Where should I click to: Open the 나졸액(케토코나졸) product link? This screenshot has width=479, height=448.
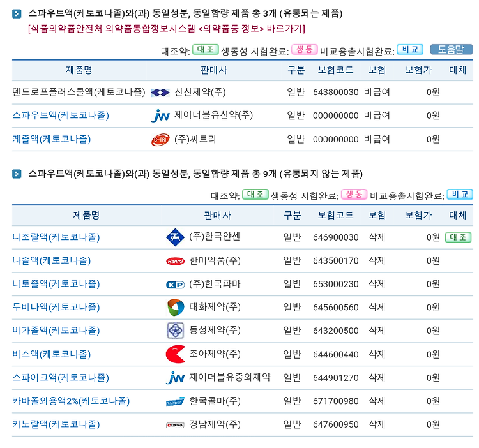52,260
